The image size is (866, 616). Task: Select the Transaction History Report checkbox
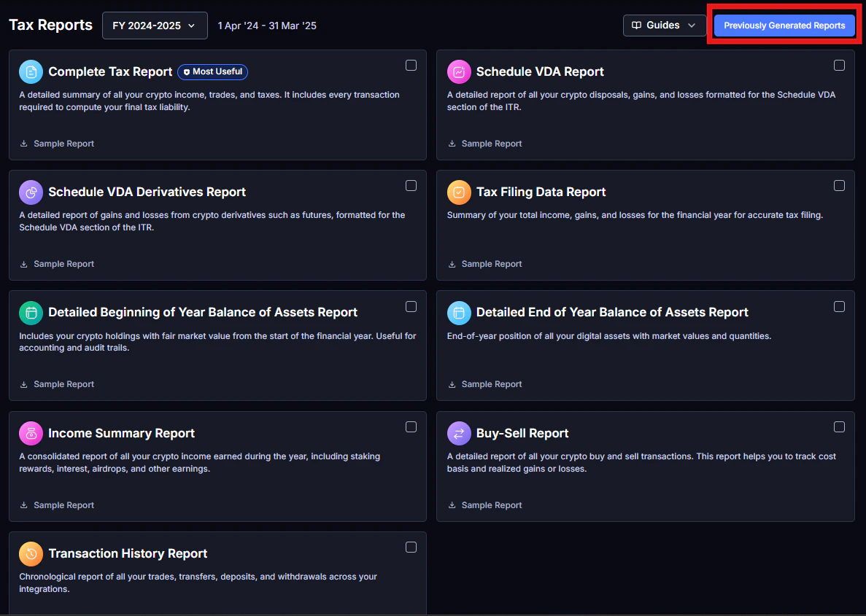pyautogui.click(x=411, y=547)
